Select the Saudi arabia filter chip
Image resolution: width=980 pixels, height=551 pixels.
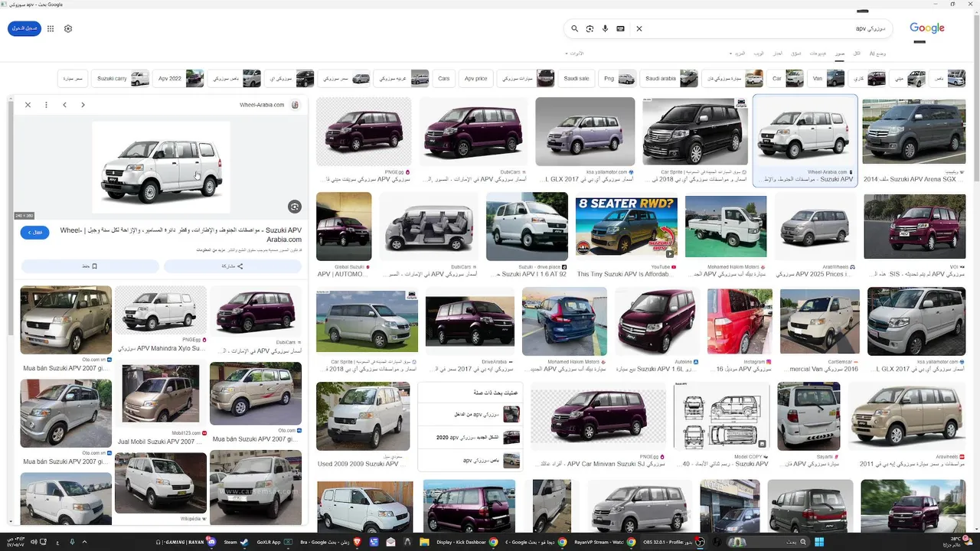tap(669, 78)
